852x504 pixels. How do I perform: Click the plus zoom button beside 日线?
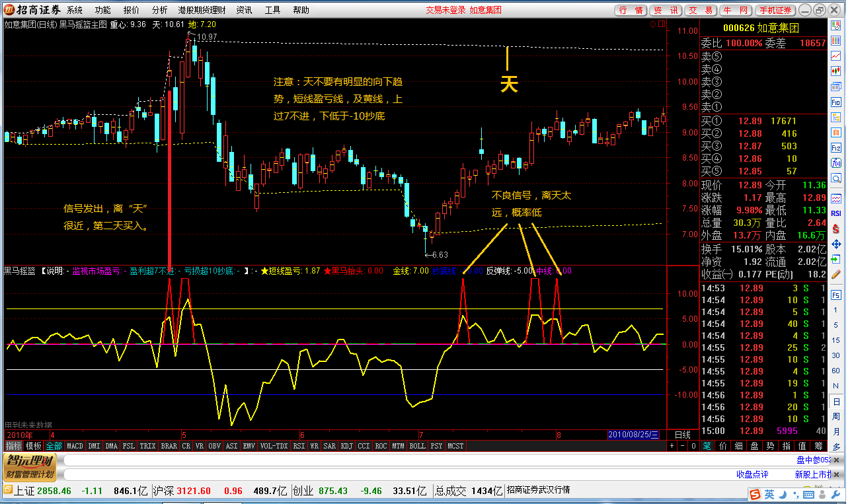[x=672, y=446]
